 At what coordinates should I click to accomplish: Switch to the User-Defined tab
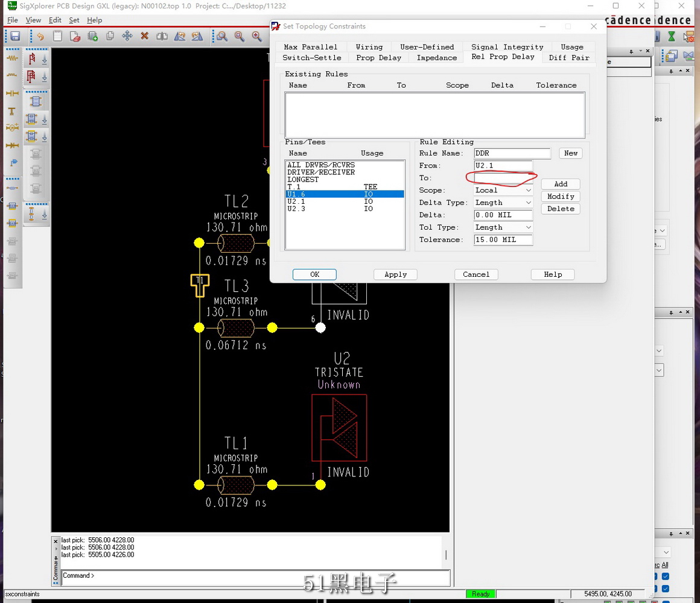(x=427, y=47)
